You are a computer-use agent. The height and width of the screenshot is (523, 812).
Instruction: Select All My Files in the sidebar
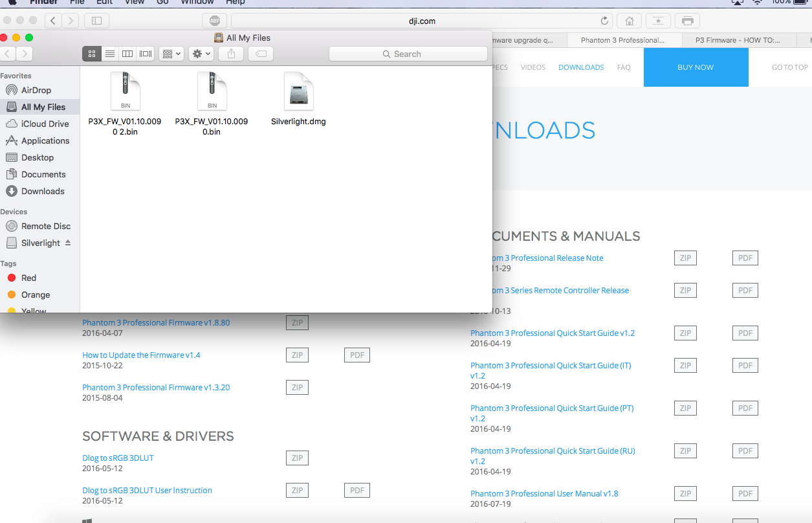click(x=41, y=107)
